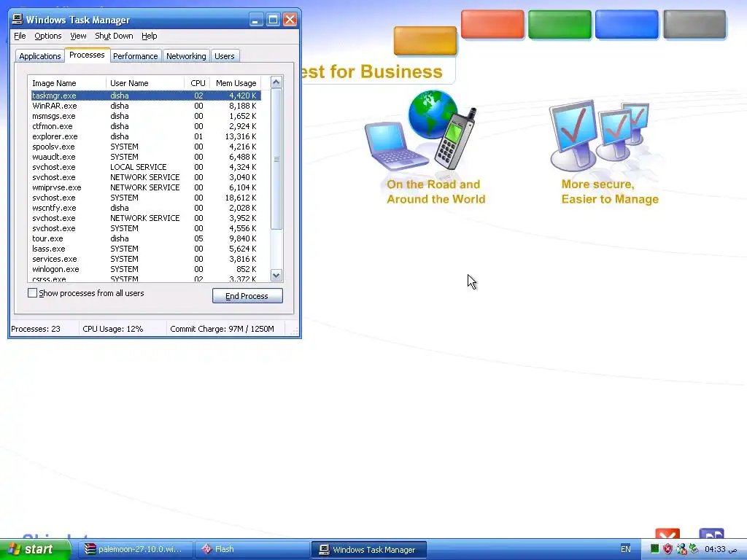Viewport: 747px width, 560px height.
Task: Select the spoolsv.exe process
Action: pyautogui.click(x=146, y=147)
